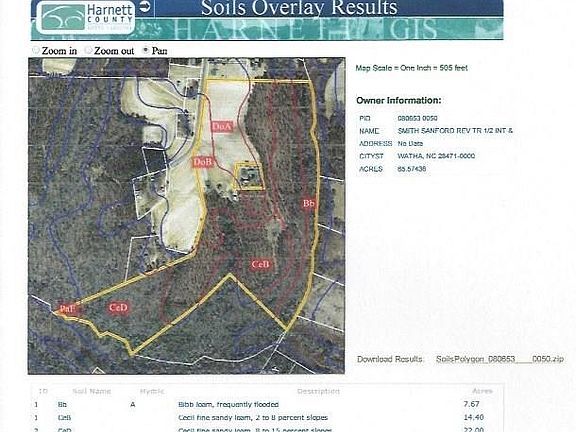Click the arrow icon beside the county logo
This screenshot has width=576, height=432.
145,7
